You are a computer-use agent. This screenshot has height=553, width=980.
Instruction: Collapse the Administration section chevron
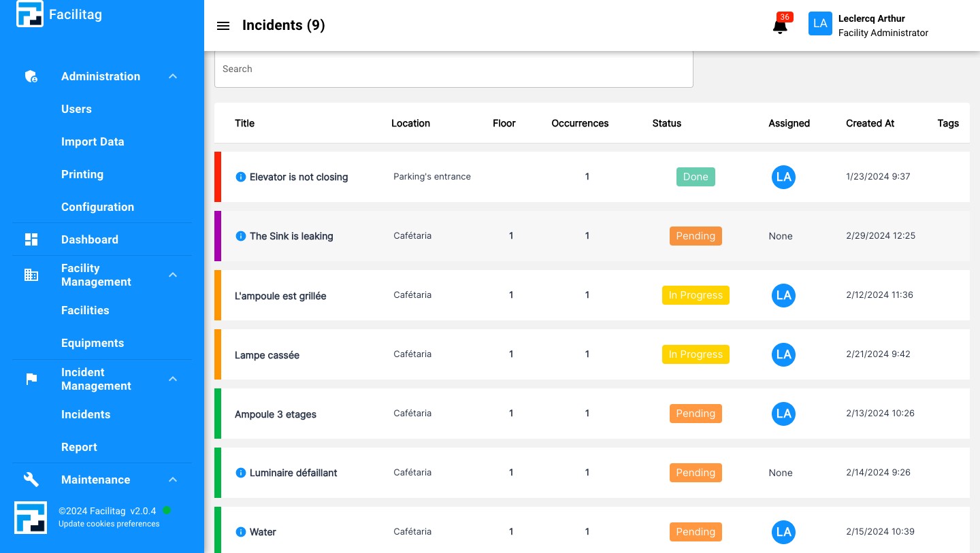point(173,76)
